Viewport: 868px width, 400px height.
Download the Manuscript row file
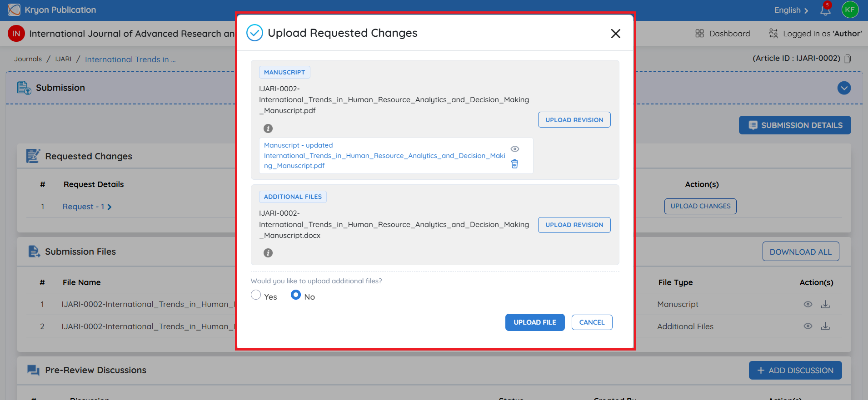(826, 304)
